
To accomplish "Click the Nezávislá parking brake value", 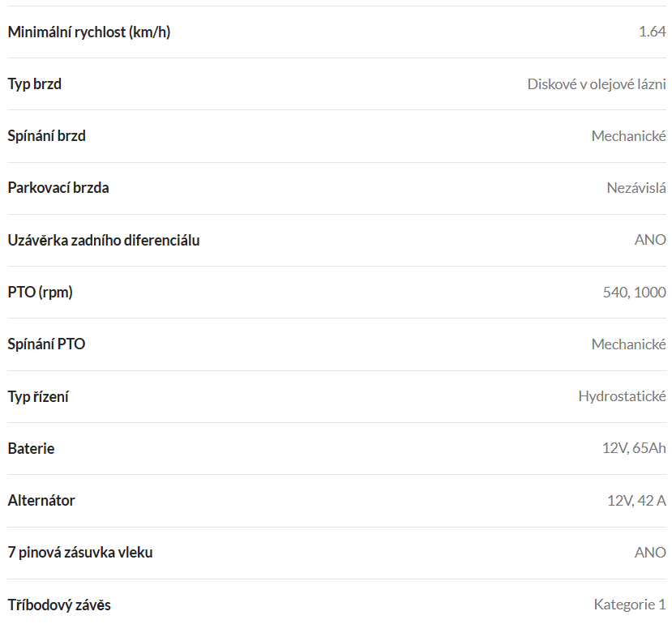I will 636,188.
